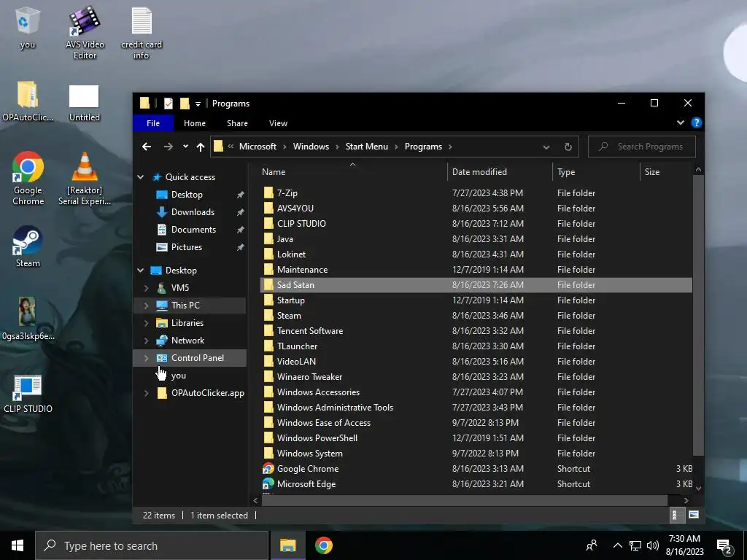
Task: Click the Properties icon in the quick access toolbar
Action: coord(169,104)
